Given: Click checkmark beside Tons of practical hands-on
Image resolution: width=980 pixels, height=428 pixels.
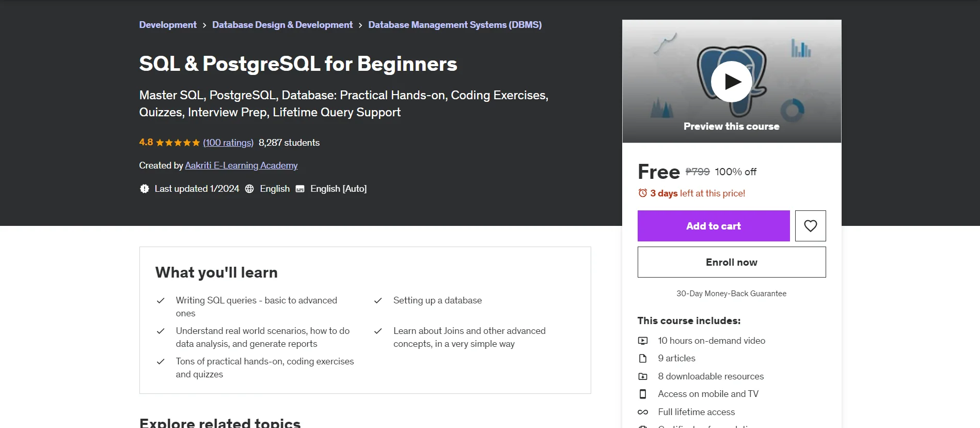Looking at the screenshot, I should pos(161,361).
